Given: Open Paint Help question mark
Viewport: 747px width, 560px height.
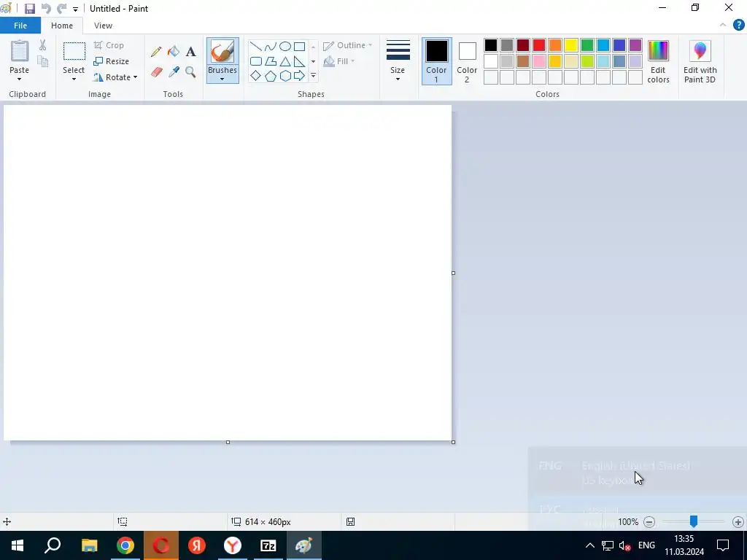Looking at the screenshot, I should pyautogui.click(x=738, y=26).
